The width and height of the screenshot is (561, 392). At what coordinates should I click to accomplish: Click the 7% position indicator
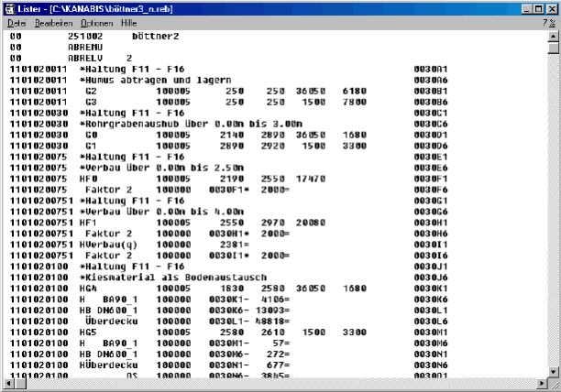click(549, 23)
